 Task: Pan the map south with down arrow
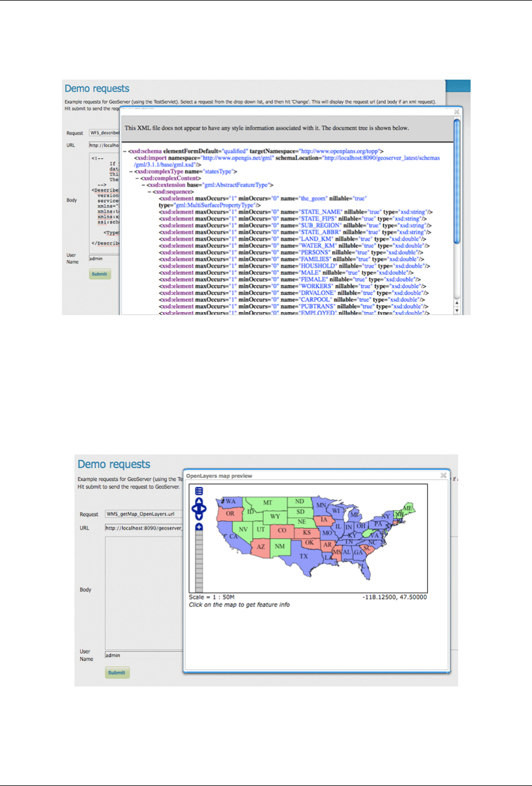[199, 516]
